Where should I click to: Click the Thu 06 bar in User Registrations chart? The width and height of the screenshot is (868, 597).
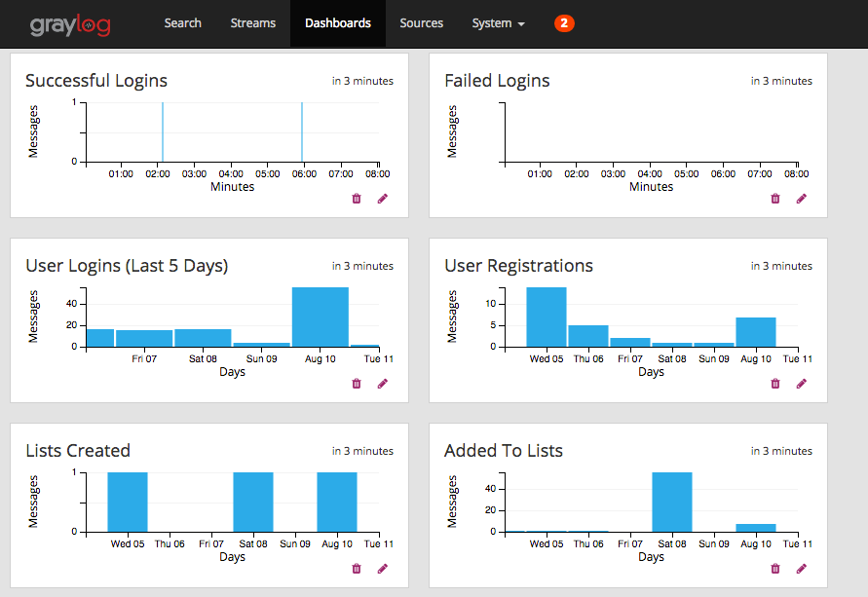pos(588,336)
